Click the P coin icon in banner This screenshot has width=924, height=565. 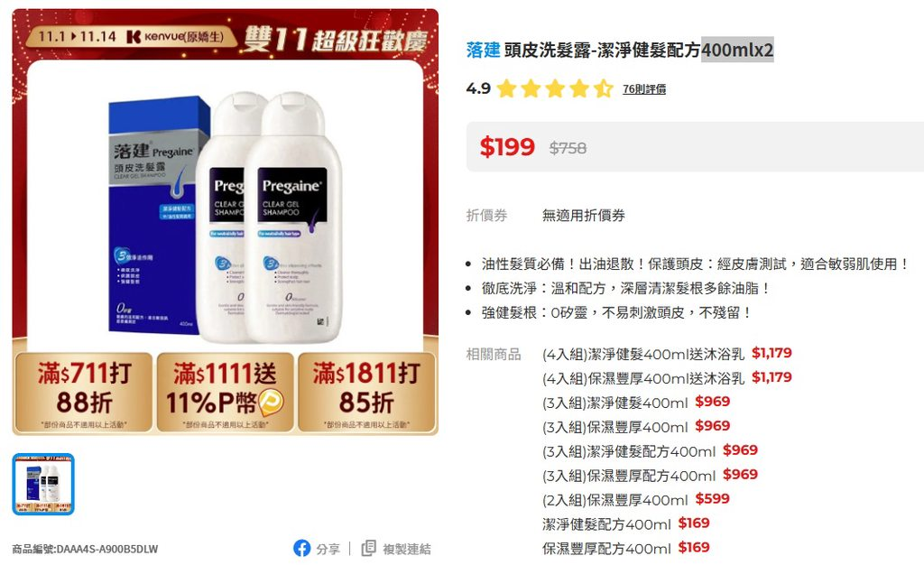pyautogui.click(x=272, y=403)
